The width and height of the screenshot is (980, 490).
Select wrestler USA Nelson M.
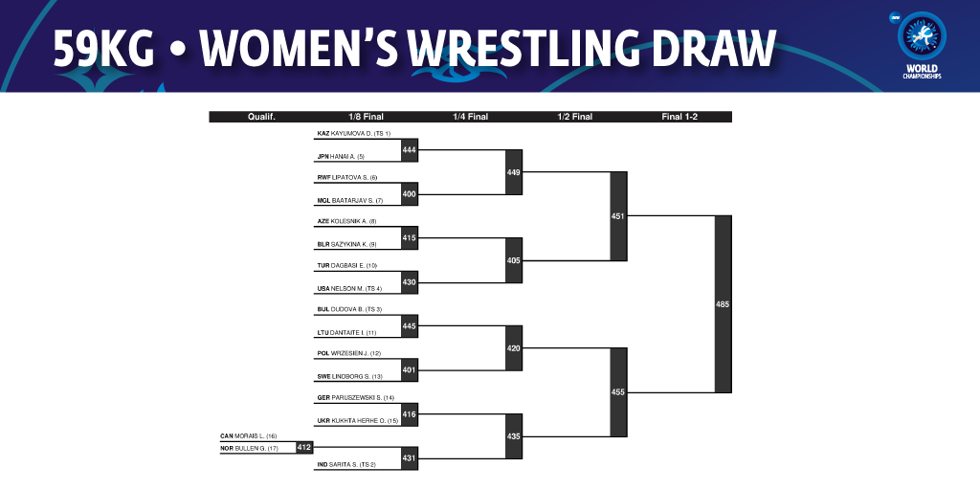point(349,289)
